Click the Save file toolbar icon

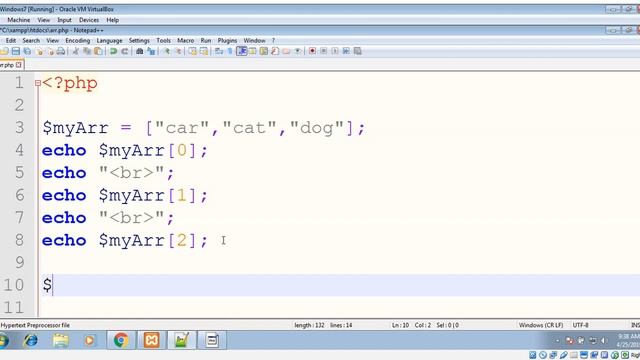(16, 51)
